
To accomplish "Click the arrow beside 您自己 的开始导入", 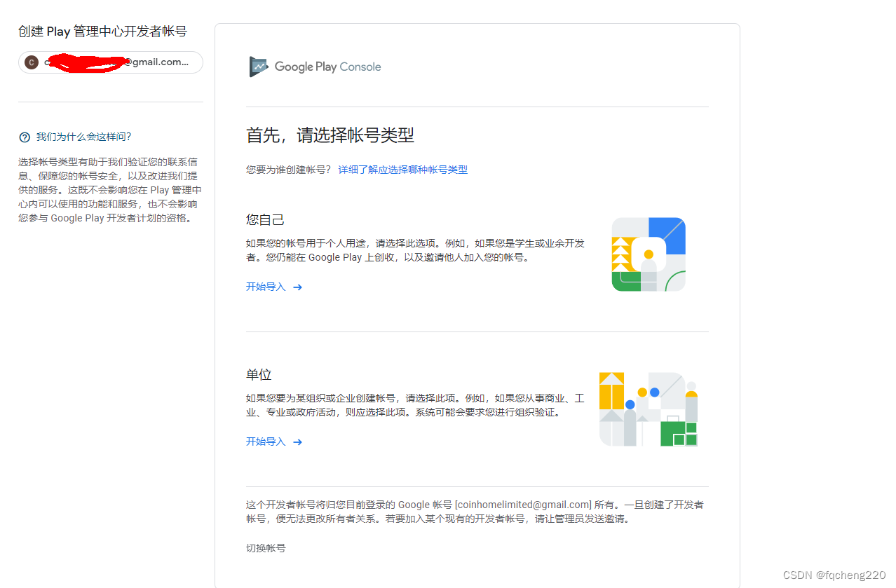I will coord(297,287).
